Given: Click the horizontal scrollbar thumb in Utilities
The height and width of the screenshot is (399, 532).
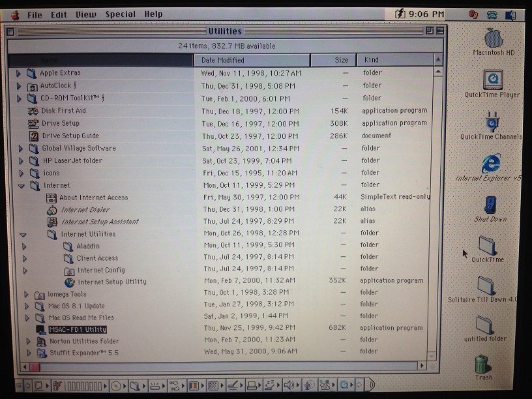Looking at the screenshot, I should click(35, 367).
